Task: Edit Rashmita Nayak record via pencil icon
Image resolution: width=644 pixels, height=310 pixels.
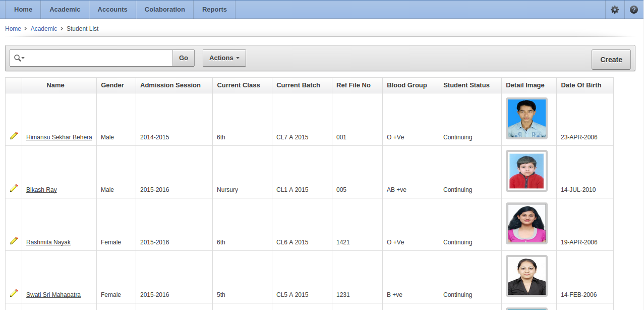Action: 14,241
